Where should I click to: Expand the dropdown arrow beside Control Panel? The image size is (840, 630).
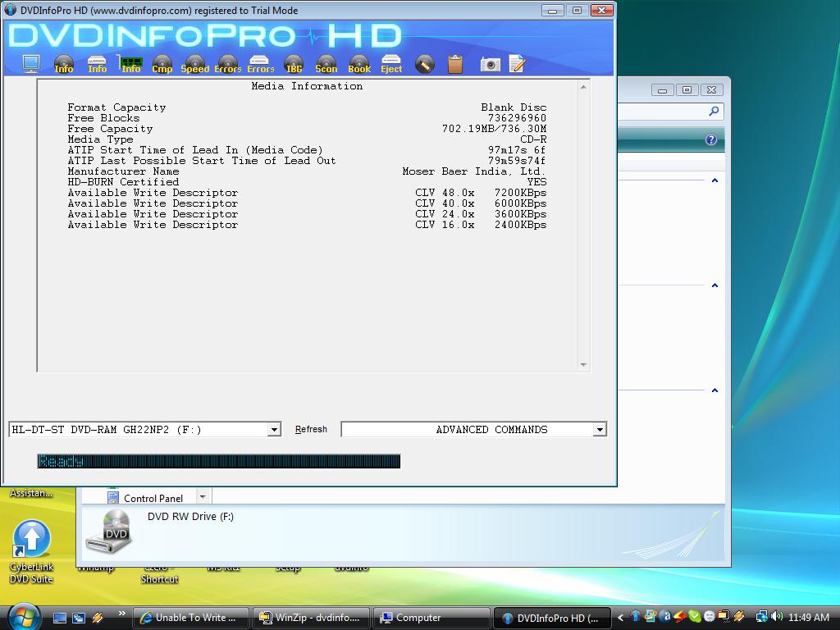(203, 497)
